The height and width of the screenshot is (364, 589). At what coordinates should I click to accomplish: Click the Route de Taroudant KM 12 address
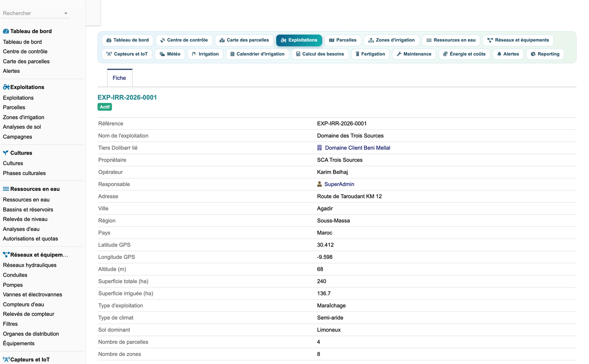tap(349, 197)
